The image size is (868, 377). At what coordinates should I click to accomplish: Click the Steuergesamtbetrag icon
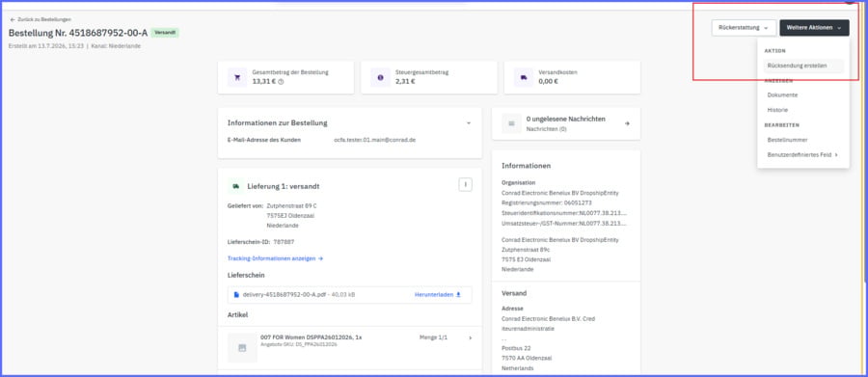[380, 77]
